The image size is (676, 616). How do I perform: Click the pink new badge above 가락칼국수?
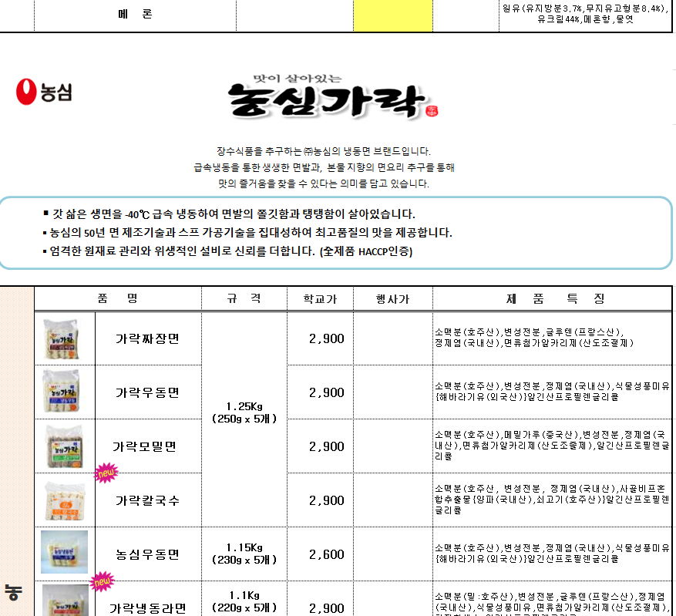pyautogui.click(x=106, y=473)
